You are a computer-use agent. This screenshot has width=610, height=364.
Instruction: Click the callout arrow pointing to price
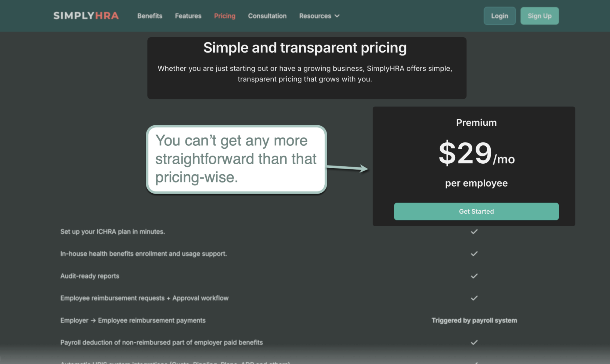[348, 168]
